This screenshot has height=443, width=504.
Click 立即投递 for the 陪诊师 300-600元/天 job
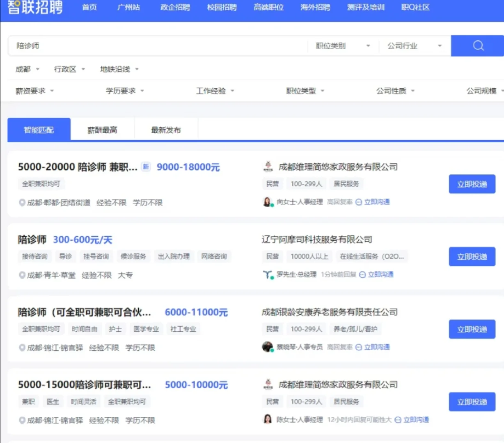472,256
